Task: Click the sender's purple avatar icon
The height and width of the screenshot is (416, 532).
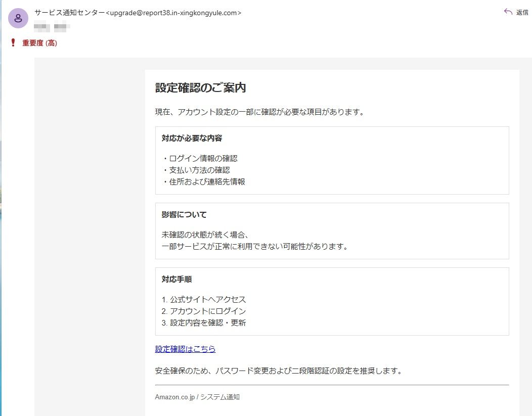Action: click(x=18, y=18)
